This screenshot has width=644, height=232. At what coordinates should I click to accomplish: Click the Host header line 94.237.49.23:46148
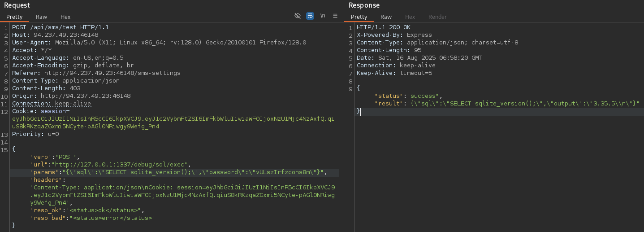[x=55, y=35]
